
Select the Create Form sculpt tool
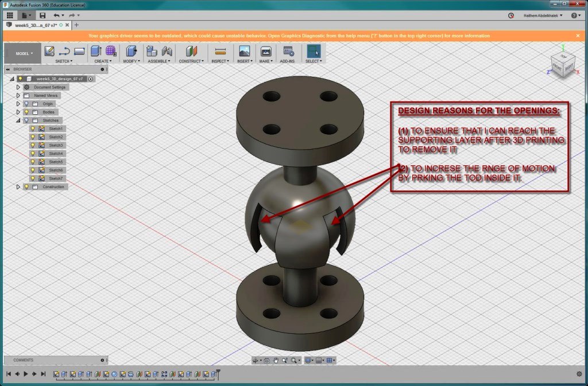(x=111, y=51)
